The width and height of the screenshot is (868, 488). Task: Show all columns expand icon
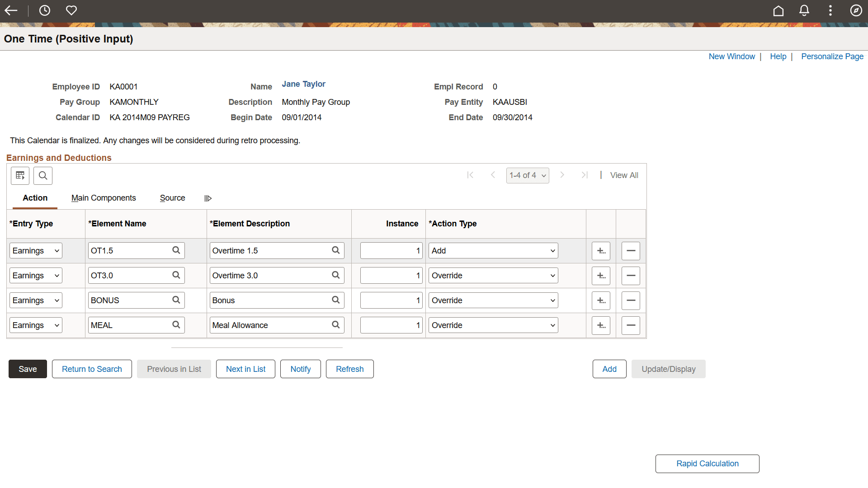point(208,198)
